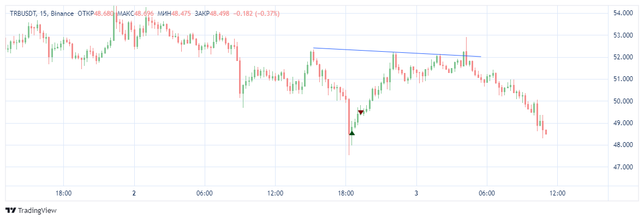Click the TradingView logo icon
Image resolution: width=644 pixels, height=220 pixels.
[x=10, y=210]
